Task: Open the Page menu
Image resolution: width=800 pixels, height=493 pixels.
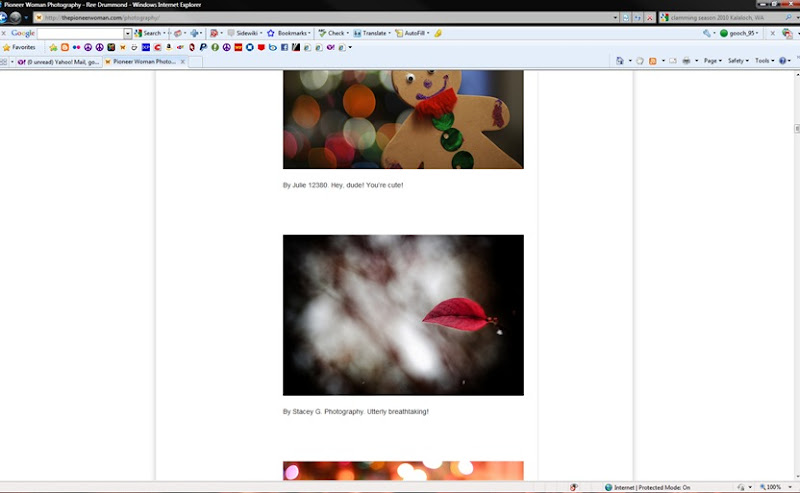Action: click(712, 61)
